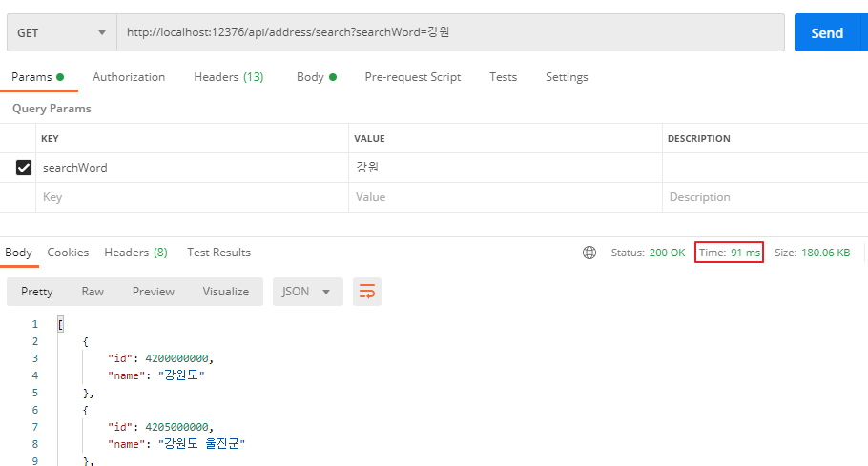Viewport: 868px width, 466px height.
Task: Click line number 1 in response
Action: [x=35, y=324]
